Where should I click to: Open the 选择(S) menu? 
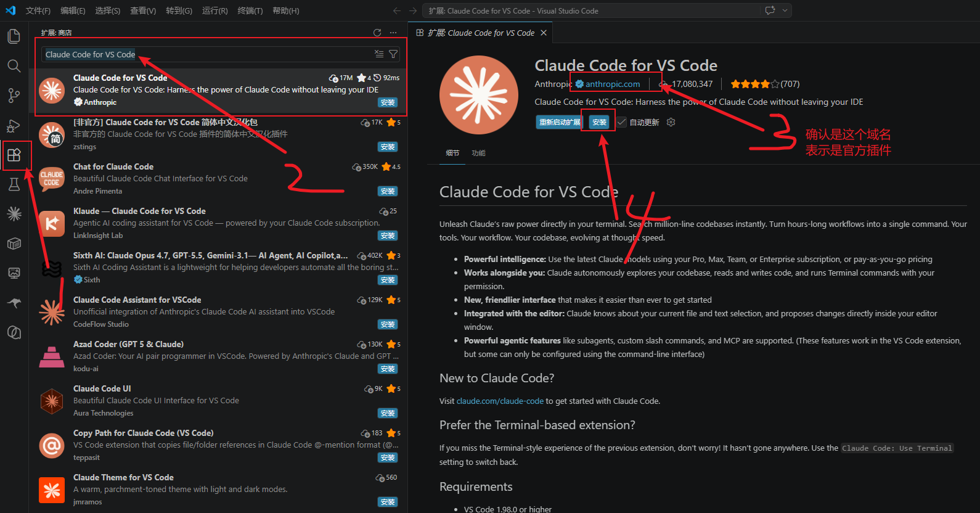[108, 10]
